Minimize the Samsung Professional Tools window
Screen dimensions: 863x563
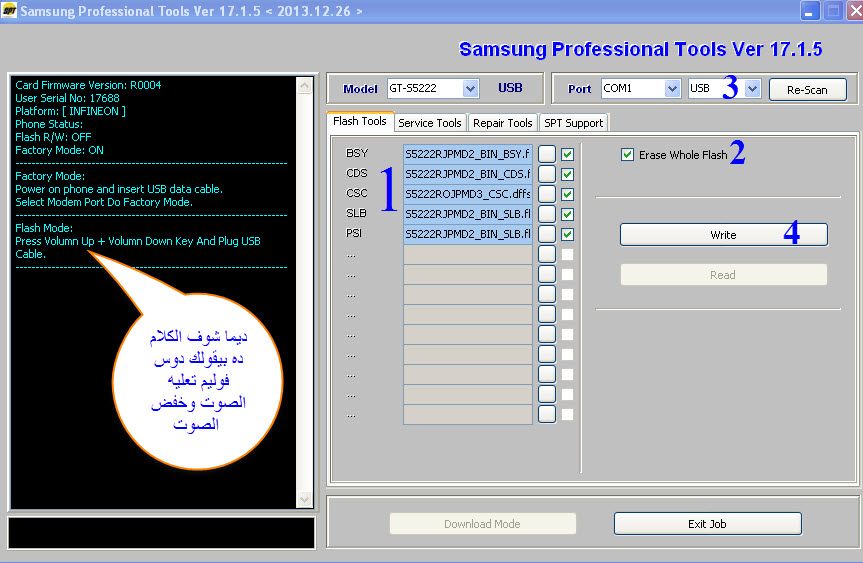click(x=809, y=11)
